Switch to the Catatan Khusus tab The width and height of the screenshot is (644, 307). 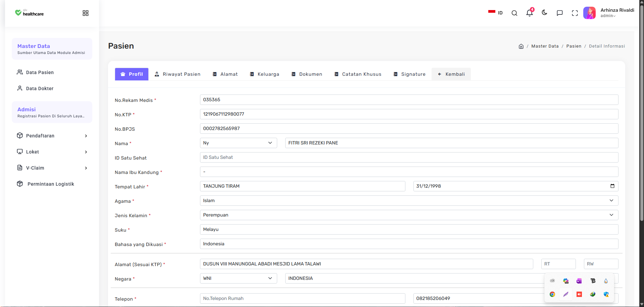[x=358, y=74]
